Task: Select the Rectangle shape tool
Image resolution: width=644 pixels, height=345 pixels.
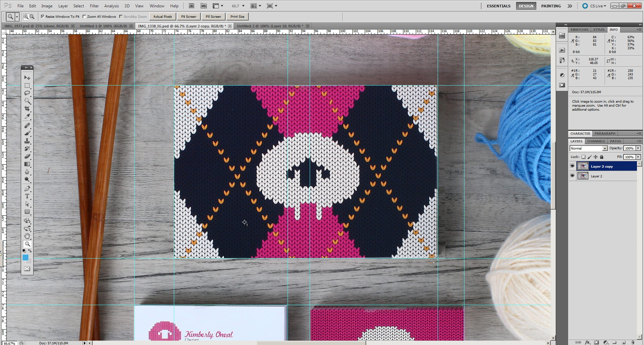Action: tap(27, 212)
